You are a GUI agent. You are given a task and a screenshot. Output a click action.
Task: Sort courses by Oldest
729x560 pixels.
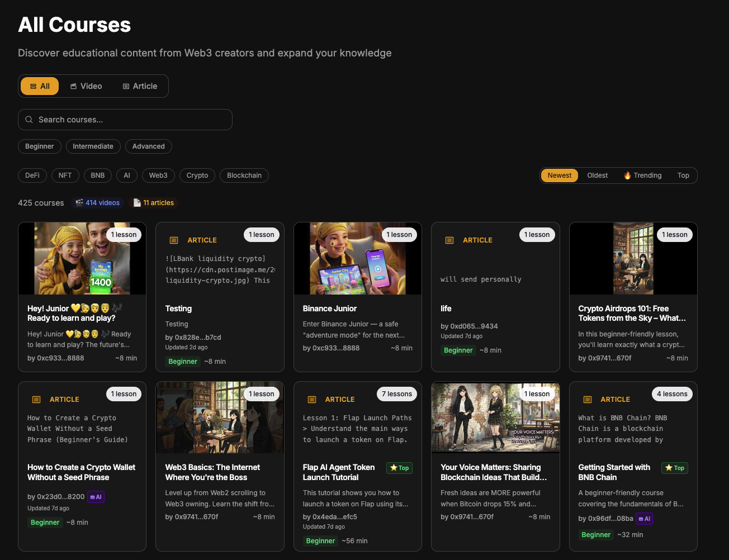[598, 175]
